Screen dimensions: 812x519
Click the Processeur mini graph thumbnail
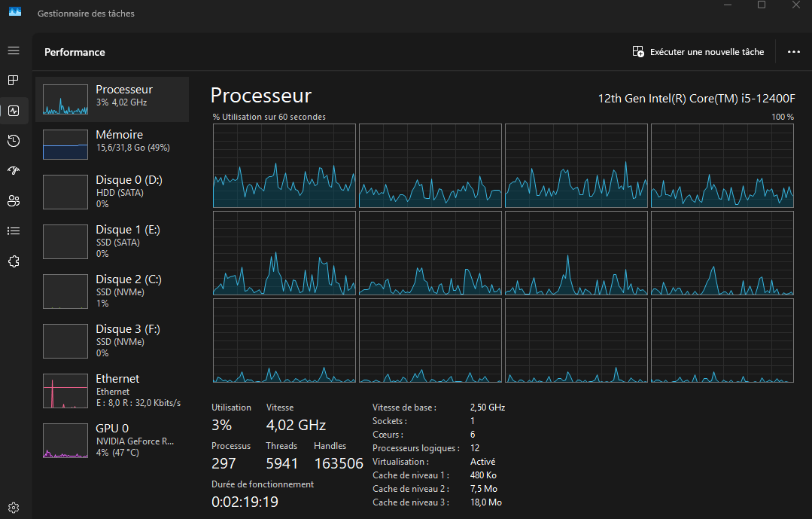pos(65,99)
